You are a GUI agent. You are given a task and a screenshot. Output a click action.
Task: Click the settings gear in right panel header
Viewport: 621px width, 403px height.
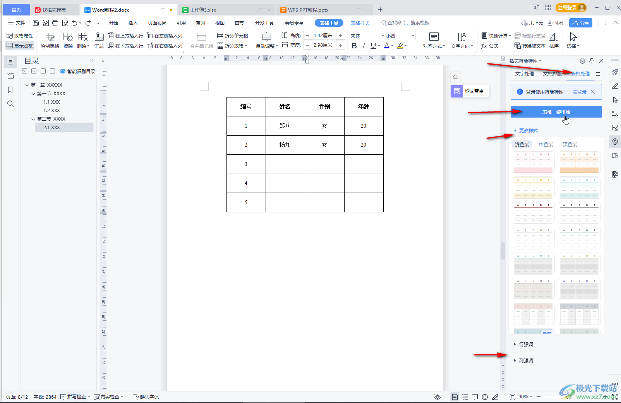coord(582,61)
